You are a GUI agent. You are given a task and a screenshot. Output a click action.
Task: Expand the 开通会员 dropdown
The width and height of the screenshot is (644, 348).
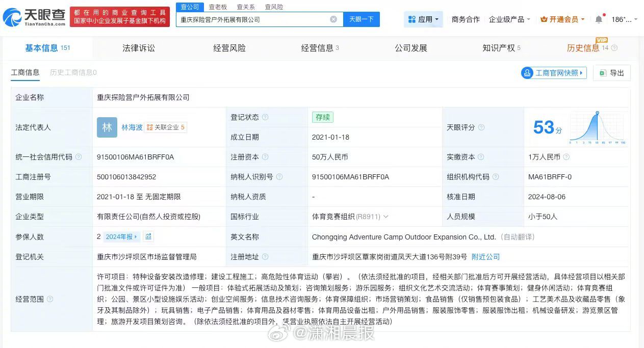coord(562,19)
